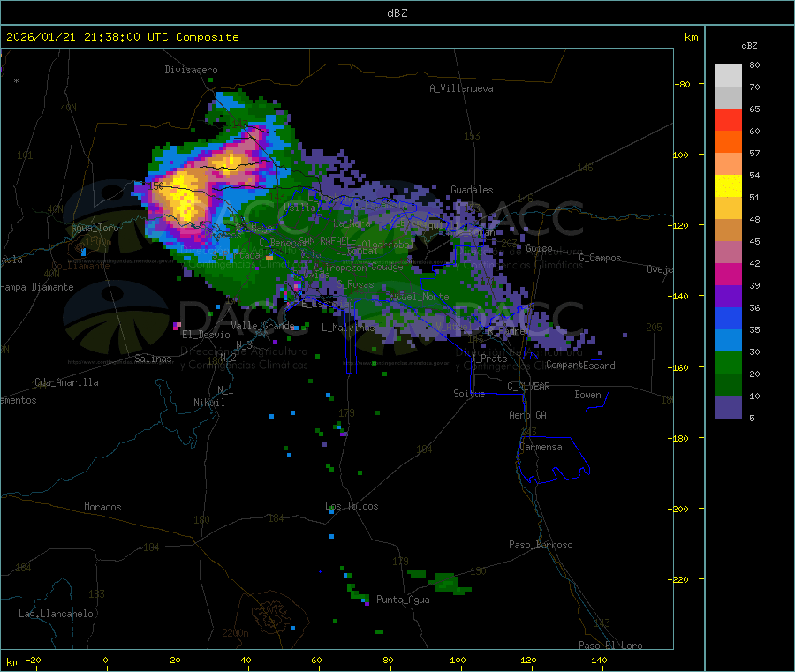The width and height of the screenshot is (795, 672).
Task: Select the Carmensa location label
Action: point(541,447)
